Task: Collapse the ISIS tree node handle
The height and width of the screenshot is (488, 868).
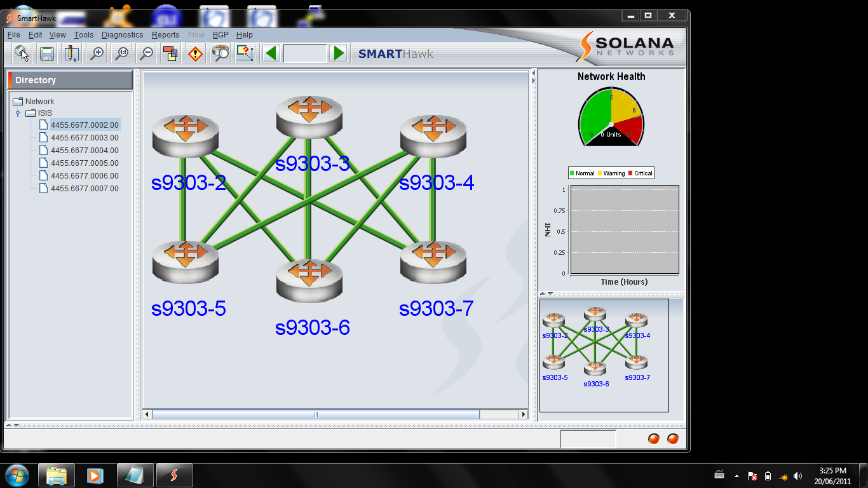Action: [x=18, y=113]
